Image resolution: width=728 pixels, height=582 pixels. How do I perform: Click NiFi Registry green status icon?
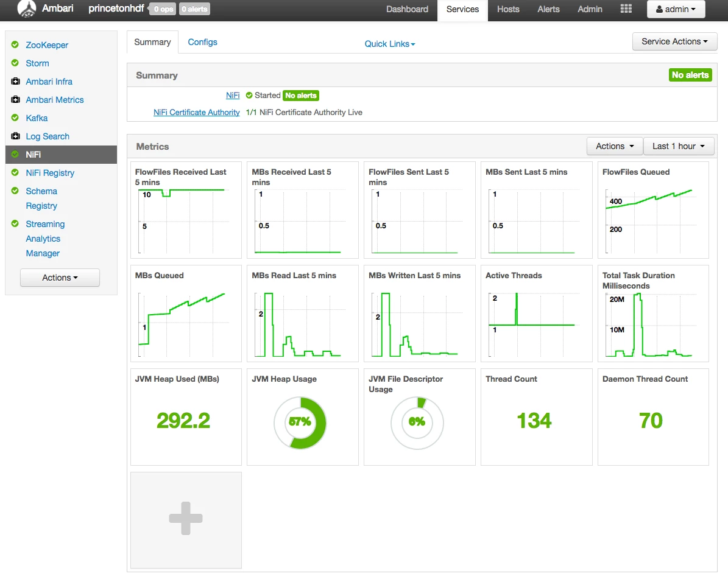[15, 172]
